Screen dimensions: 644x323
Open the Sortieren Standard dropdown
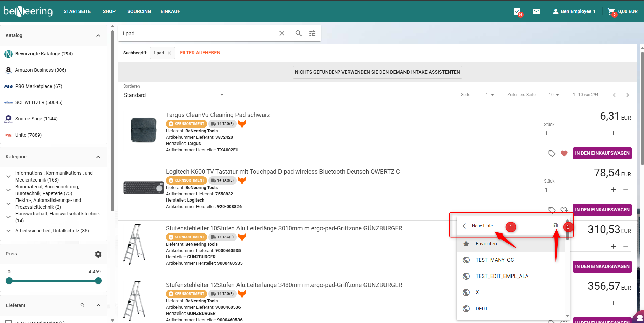point(174,95)
